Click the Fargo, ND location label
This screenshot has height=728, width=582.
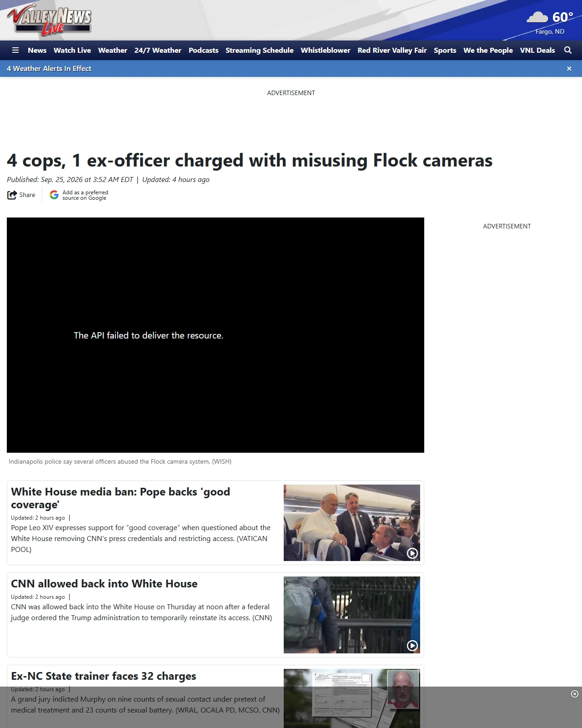tap(550, 32)
